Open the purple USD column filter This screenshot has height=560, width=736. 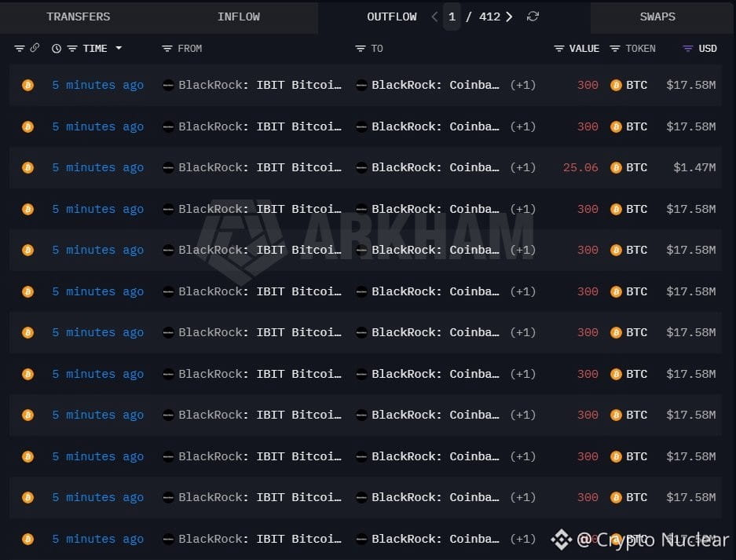(687, 49)
